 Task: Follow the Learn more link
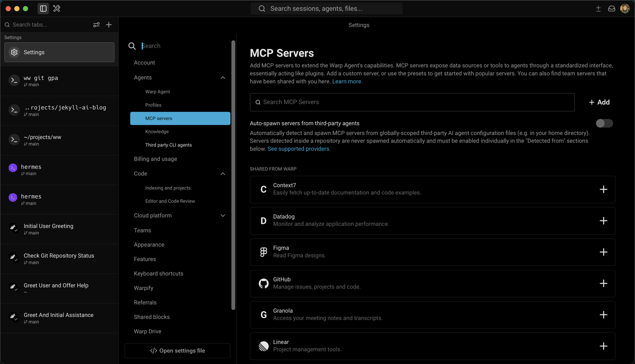347,82
